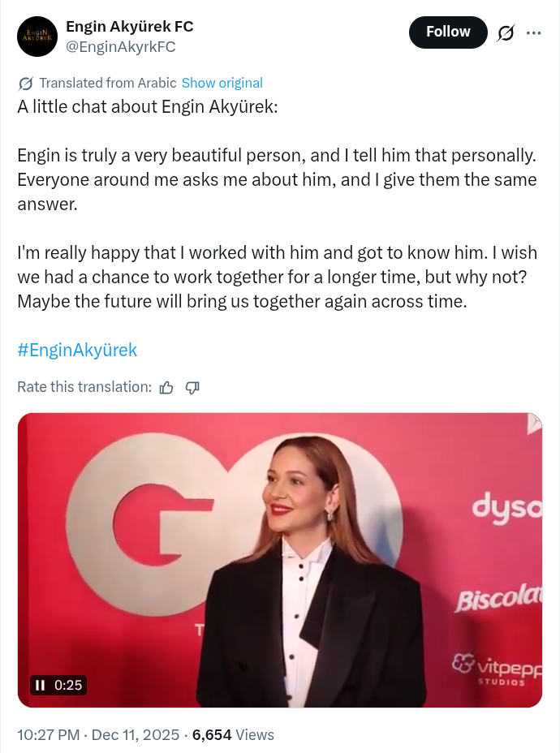
Task: Open the three-dot more options menu
Action: 533,32
